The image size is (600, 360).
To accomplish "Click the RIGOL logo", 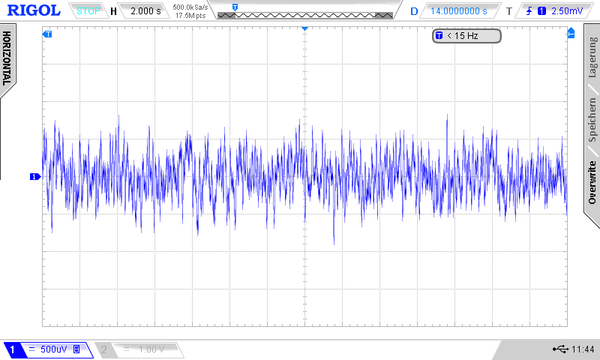I will pyautogui.click(x=34, y=10).
